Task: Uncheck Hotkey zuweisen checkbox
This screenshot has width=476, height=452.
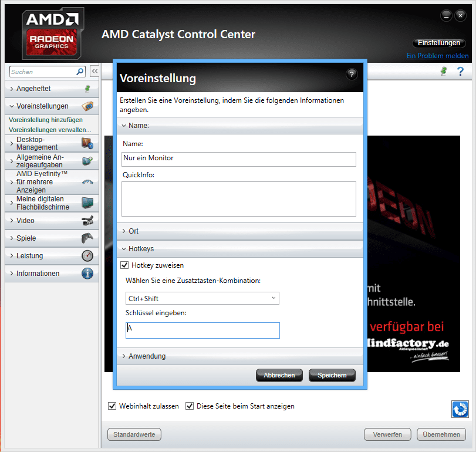Action: [x=124, y=265]
